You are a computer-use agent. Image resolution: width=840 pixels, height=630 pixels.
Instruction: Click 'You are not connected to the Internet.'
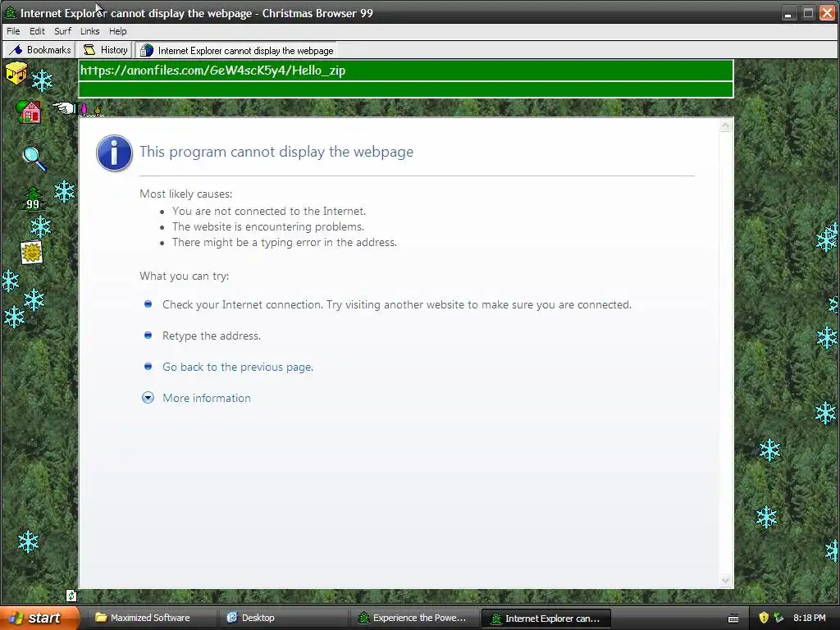point(269,211)
